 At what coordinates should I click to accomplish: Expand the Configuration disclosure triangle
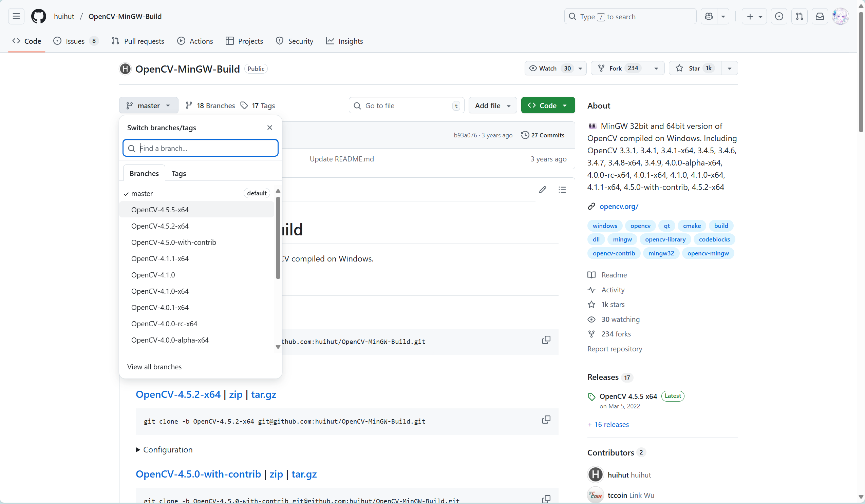[138, 450]
